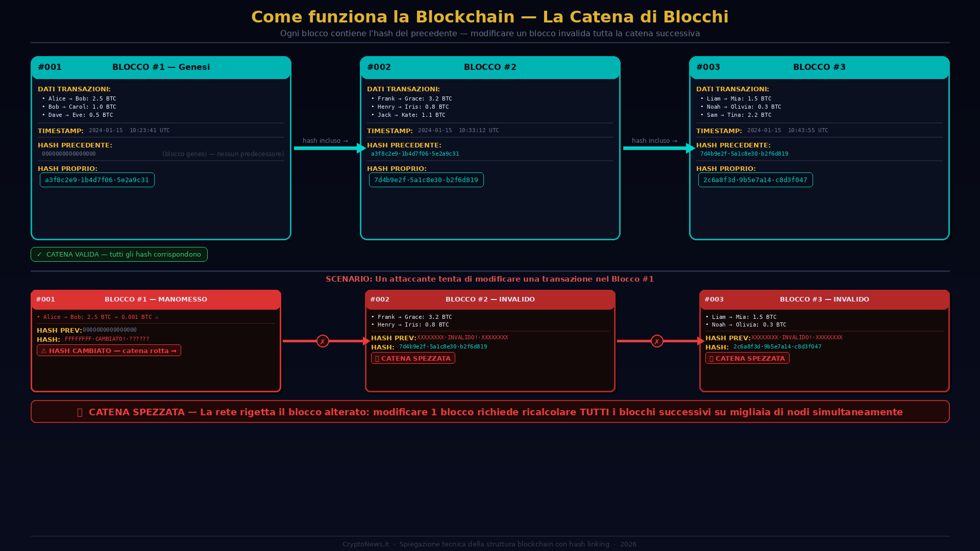Select the hash badge 7d4b9e2f under Blocco #2

[426, 180]
